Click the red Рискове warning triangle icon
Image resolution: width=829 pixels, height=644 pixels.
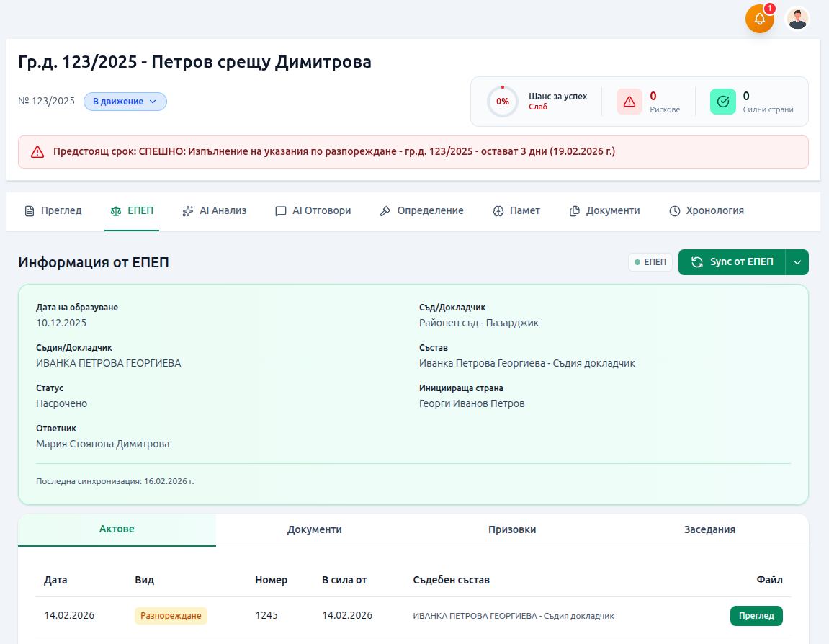(629, 101)
